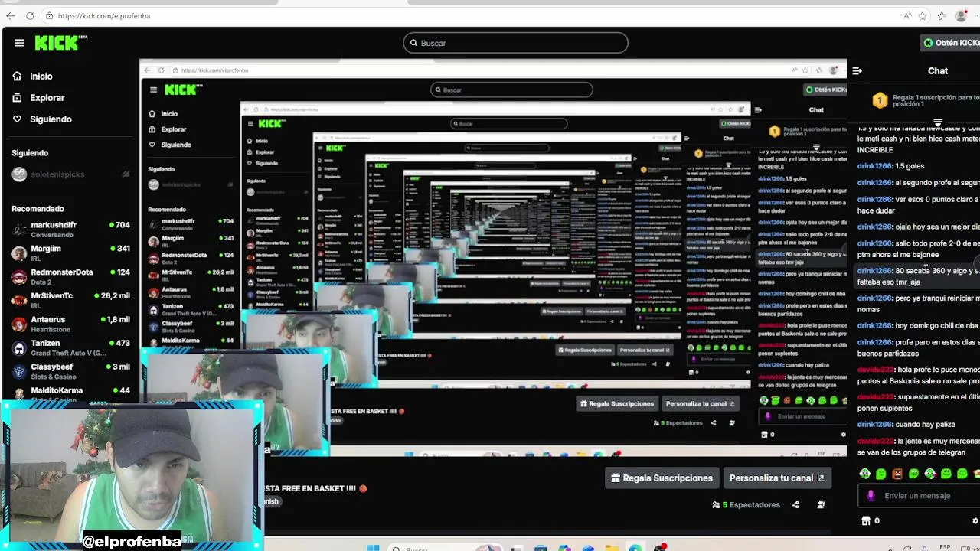This screenshot has width=980, height=551.
Task: Open the Margiim recommended channel
Action: [x=70, y=253]
